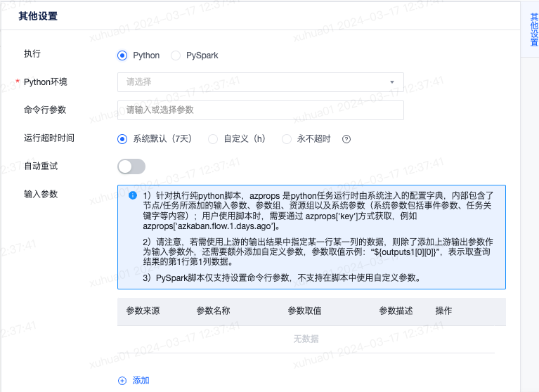The width and height of the screenshot is (539, 392).
Task: Click the Python环境 field label
Action: tap(46, 82)
